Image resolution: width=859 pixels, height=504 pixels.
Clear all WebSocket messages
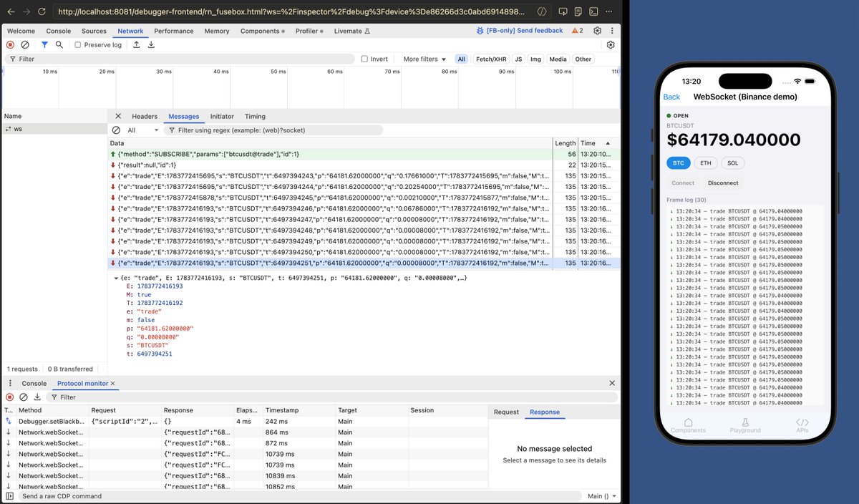(x=116, y=130)
